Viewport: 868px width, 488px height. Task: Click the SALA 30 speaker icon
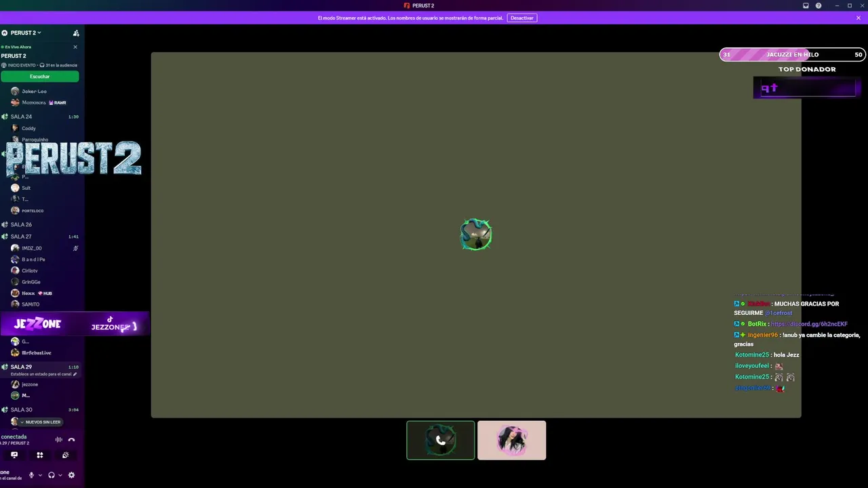click(5, 409)
